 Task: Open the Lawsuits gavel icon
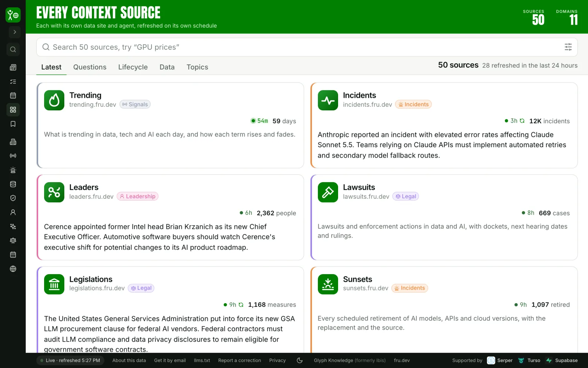coord(328,192)
